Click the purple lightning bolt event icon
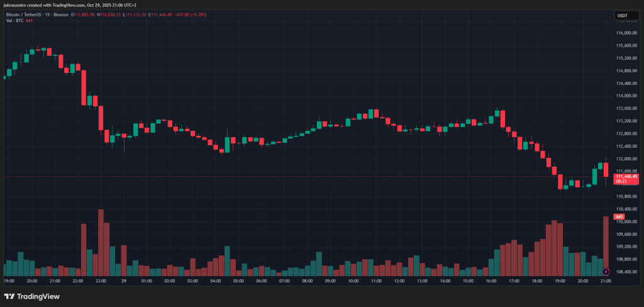 (x=606, y=272)
